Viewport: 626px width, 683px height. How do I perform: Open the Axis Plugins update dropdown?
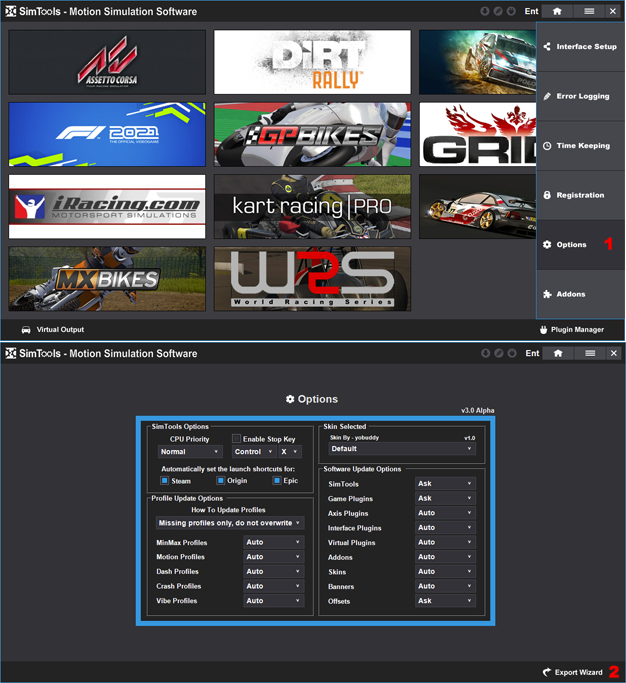(445, 513)
